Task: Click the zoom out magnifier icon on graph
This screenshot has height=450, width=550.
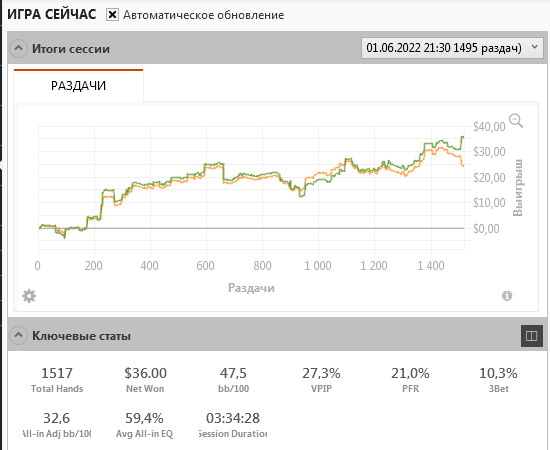Action: coord(516,121)
